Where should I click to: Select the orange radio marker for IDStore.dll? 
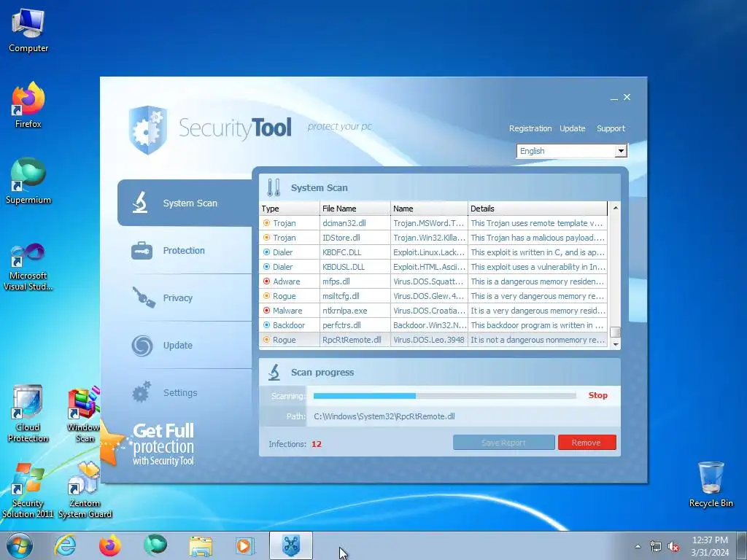click(266, 238)
